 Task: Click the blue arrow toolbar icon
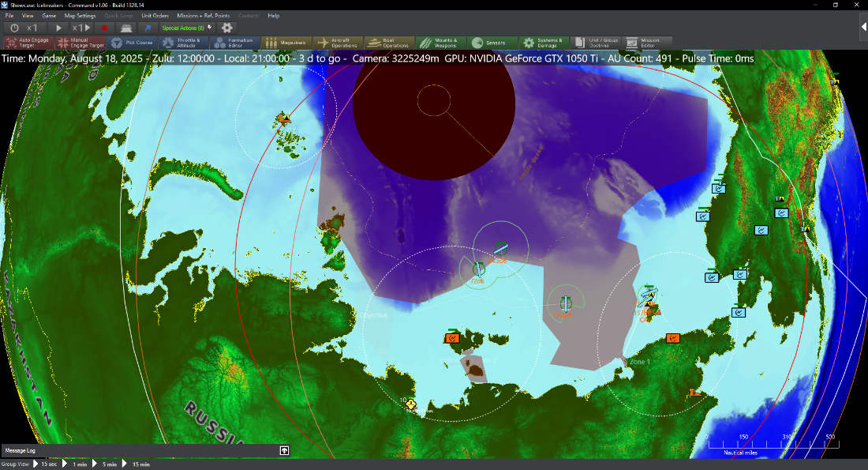pos(148,28)
